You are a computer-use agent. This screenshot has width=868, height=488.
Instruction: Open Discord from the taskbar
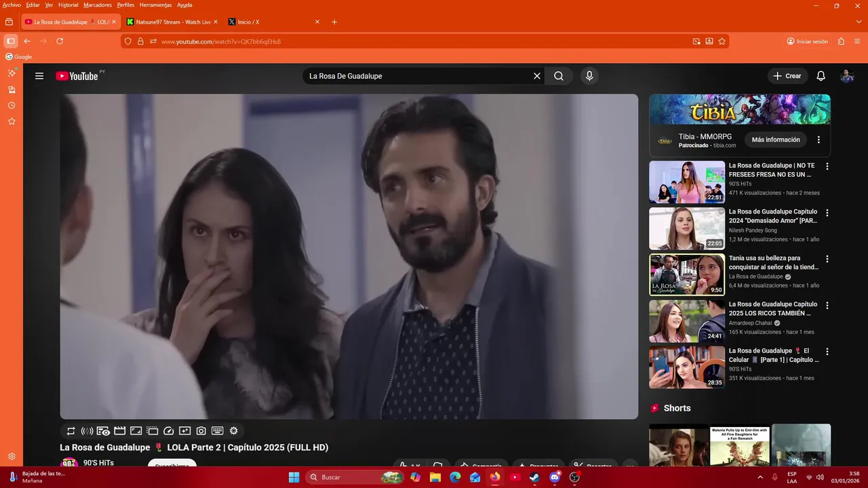click(555, 477)
